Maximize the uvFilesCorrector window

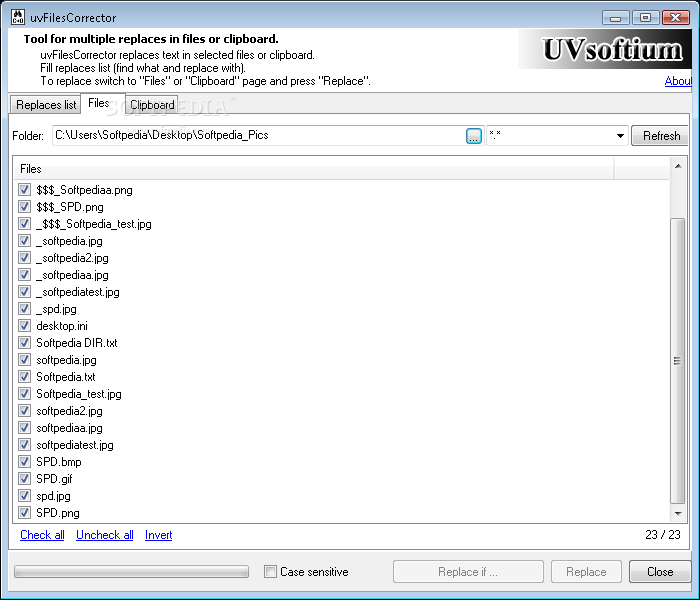645,18
